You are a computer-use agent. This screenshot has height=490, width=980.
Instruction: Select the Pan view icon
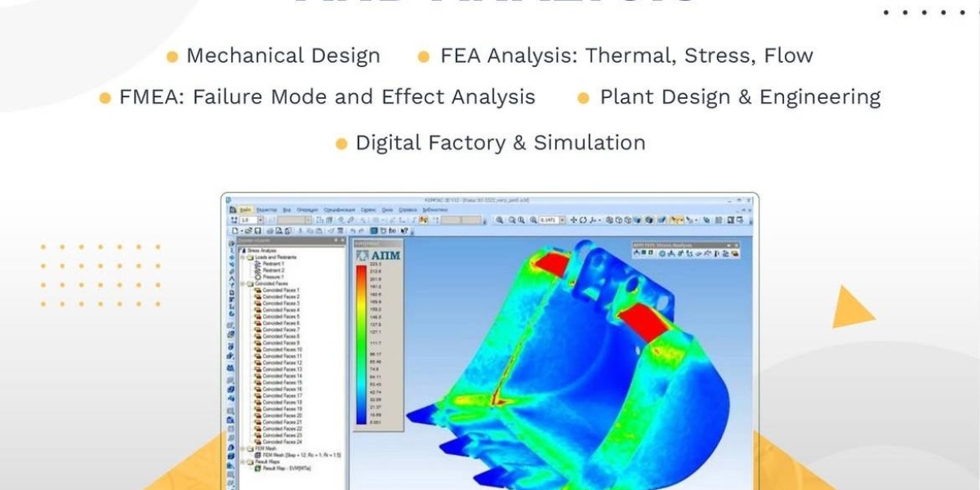(x=573, y=220)
